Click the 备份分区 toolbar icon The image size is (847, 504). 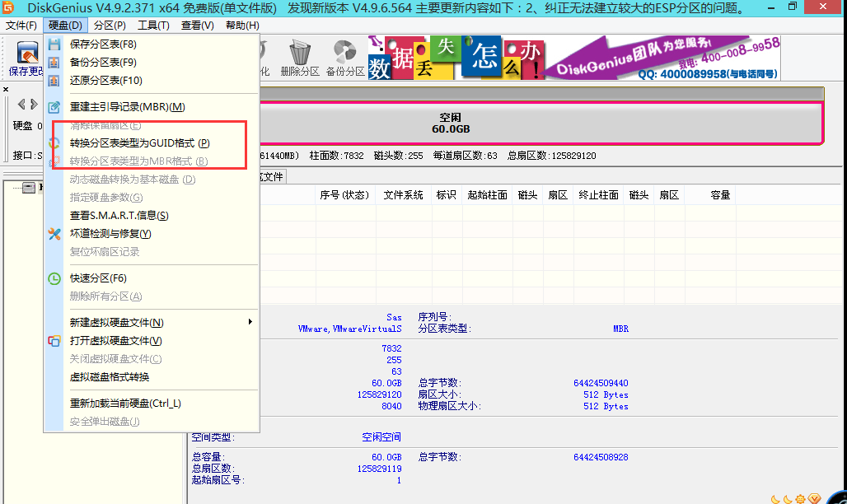click(x=345, y=58)
